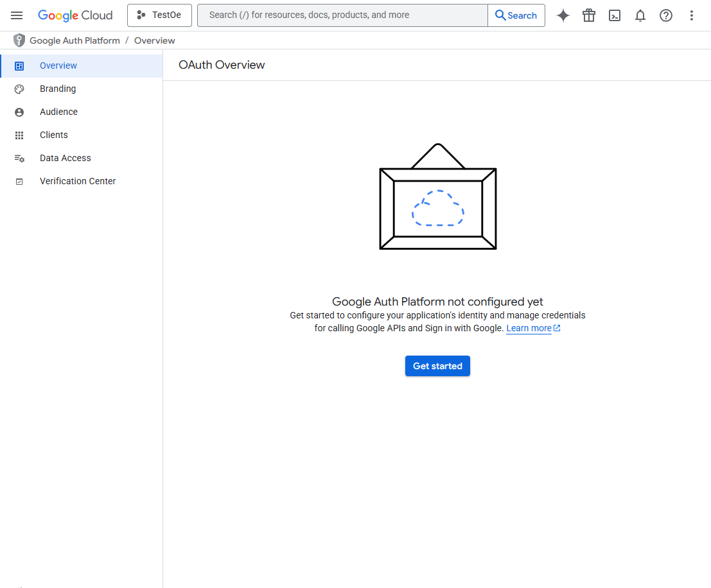Click the Google Auth Platform shield icon
Image resolution: width=711 pixels, height=588 pixels.
(19, 40)
